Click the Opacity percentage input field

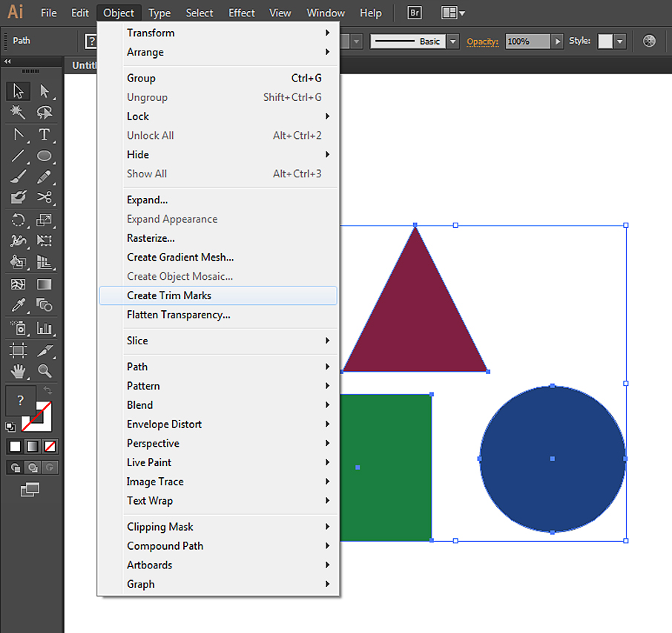pyautogui.click(x=527, y=42)
